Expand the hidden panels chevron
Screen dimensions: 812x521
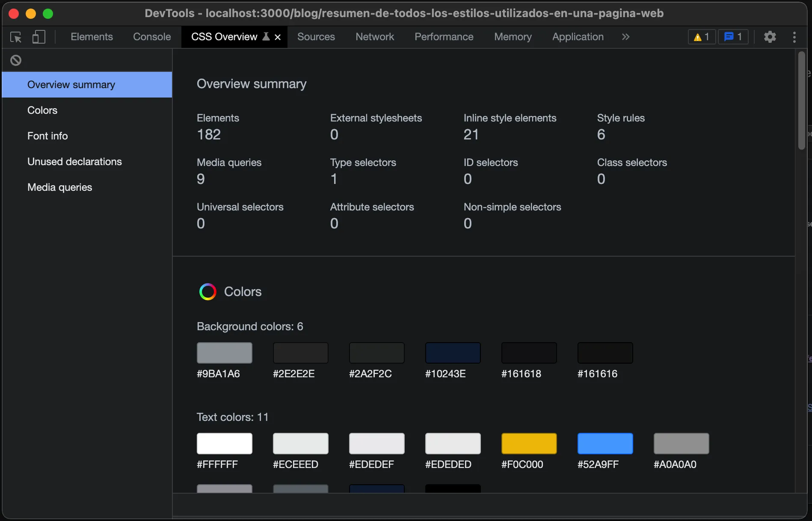coord(625,37)
